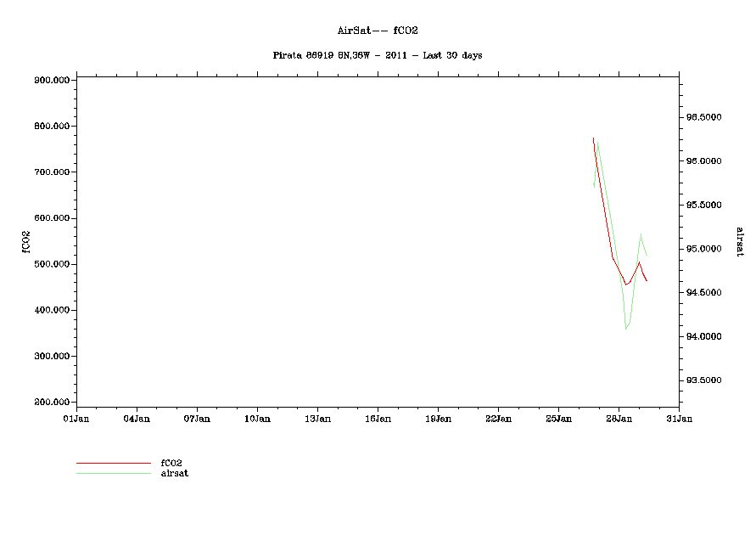Select the 10Jan x-axis date label
Viewport: 756px width, 535px height.
(x=257, y=419)
